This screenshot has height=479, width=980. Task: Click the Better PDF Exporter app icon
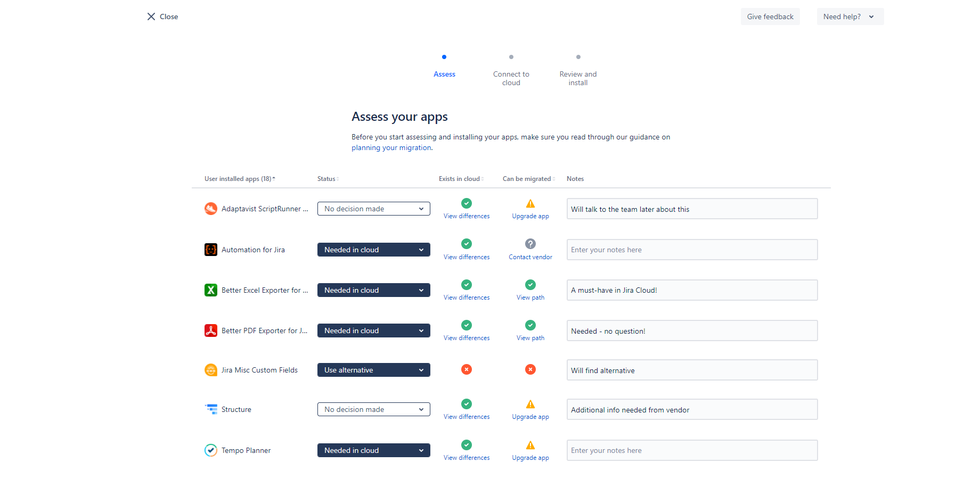coord(211,331)
